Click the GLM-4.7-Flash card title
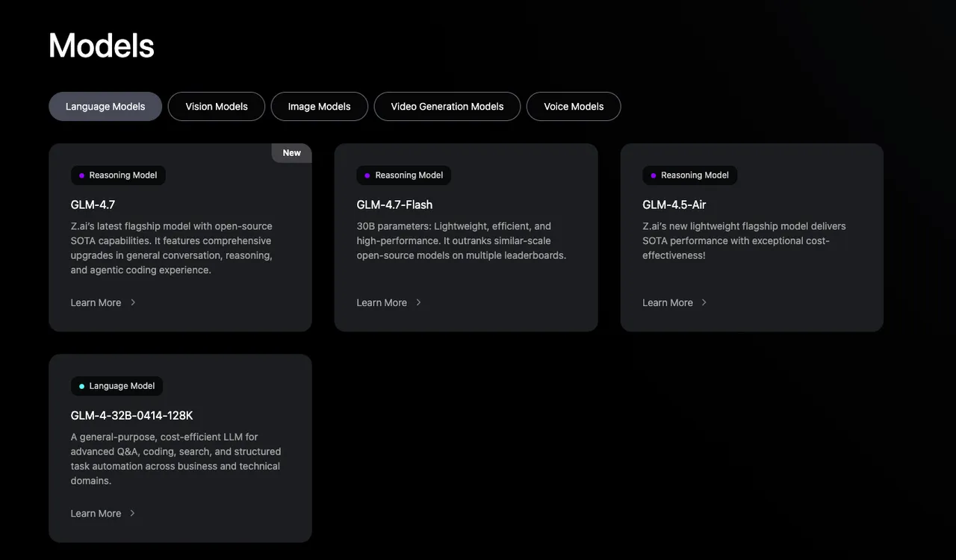956x560 pixels. tap(394, 205)
